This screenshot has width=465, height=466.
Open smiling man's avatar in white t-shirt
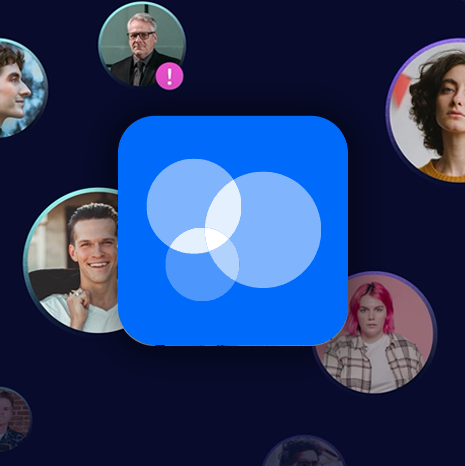pyautogui.click(x=72, y=261)
